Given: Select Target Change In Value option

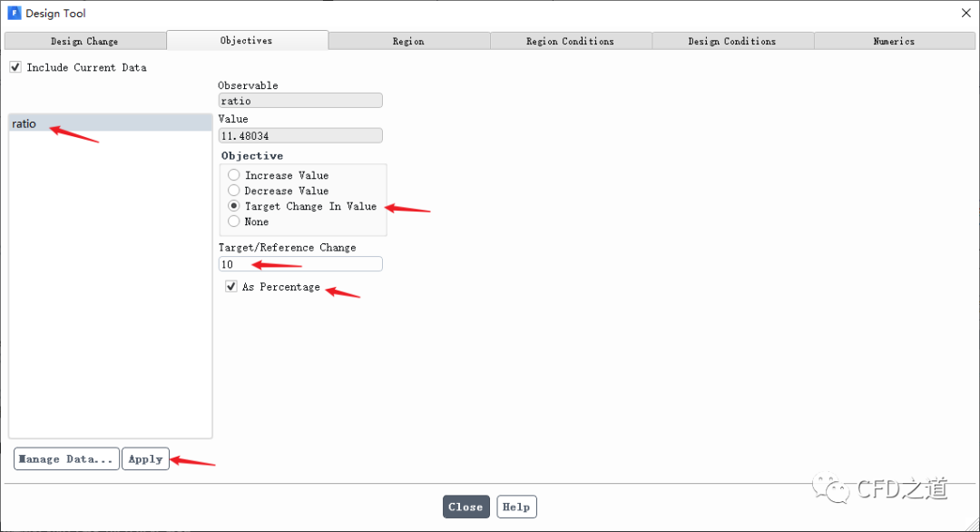Looking at the screenshot, I should pos(234,206).
